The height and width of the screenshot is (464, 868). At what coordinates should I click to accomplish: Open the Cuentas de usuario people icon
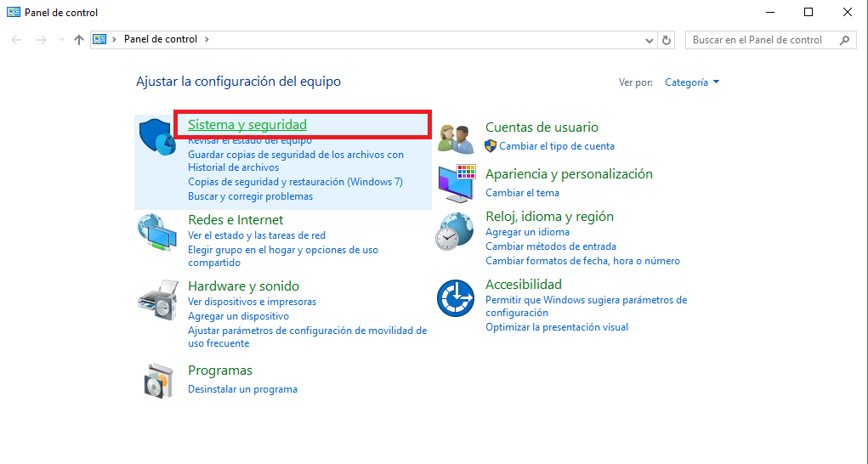[456, 139]
